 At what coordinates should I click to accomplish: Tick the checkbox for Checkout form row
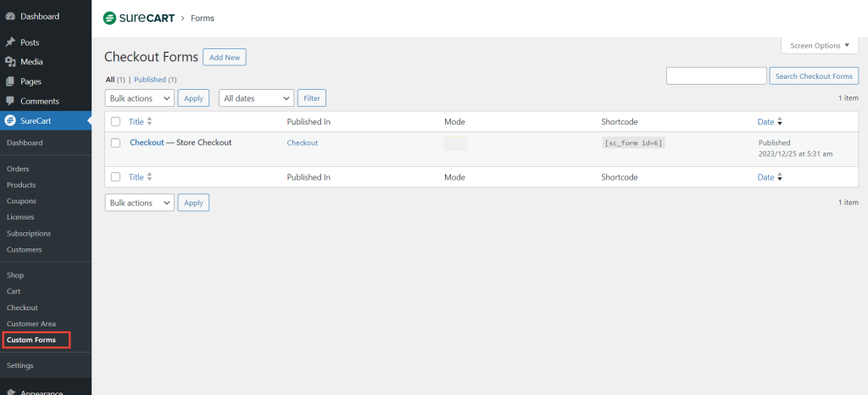coord(115,142)
